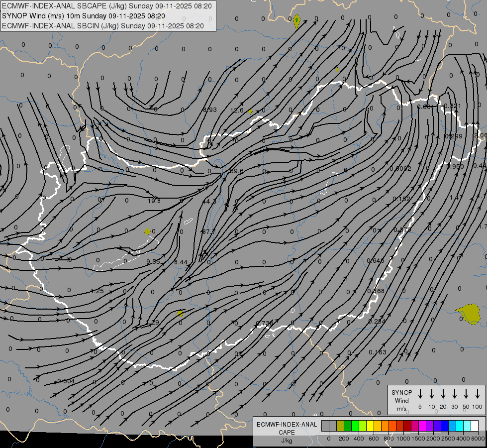Image resolution: width=487 pixels, height=448 pixels.
Task: Click the 4.25 data value on the map
Action: (97, 291)
